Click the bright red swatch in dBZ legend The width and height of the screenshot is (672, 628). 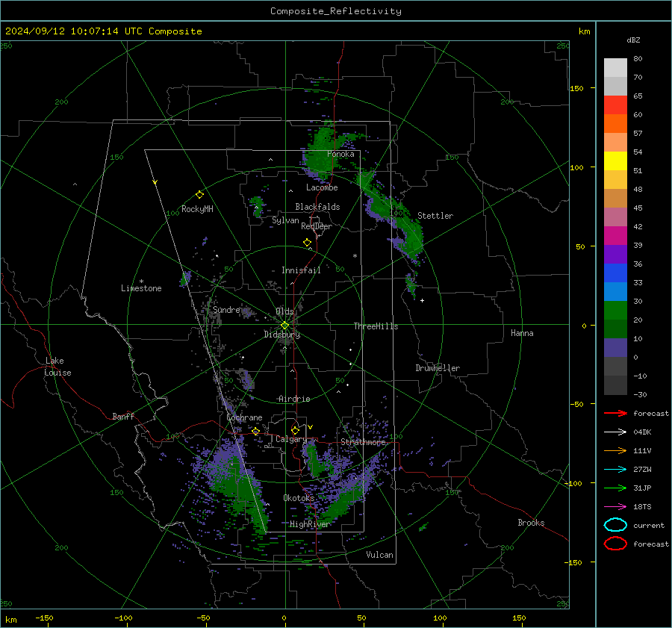tap(615, 105)
